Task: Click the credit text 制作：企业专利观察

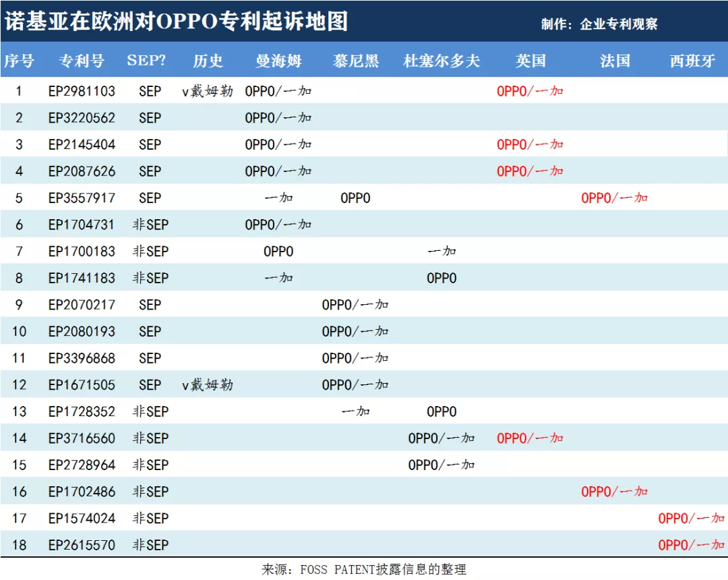Action: tap(599, 24)
